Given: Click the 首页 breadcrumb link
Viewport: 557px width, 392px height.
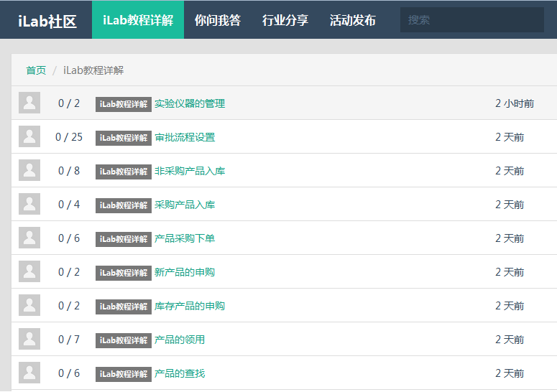Looking at the screenshot, I should click(x=36, y=70).
